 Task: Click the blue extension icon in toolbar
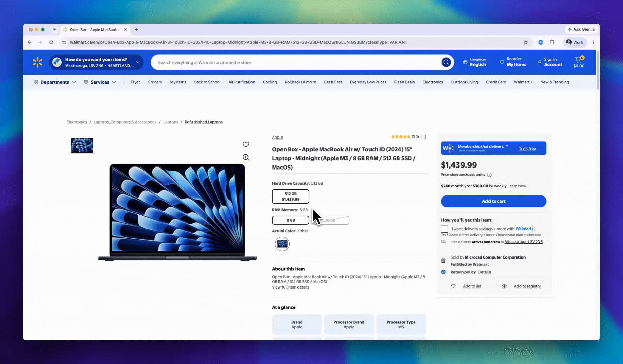click(x=541, y=42)
